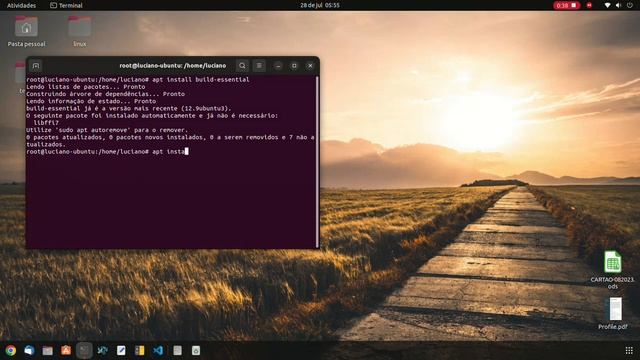The width and height of the screenshot is (640, 360).
Task: Maximize the terminal window
Action: [294, 66]
